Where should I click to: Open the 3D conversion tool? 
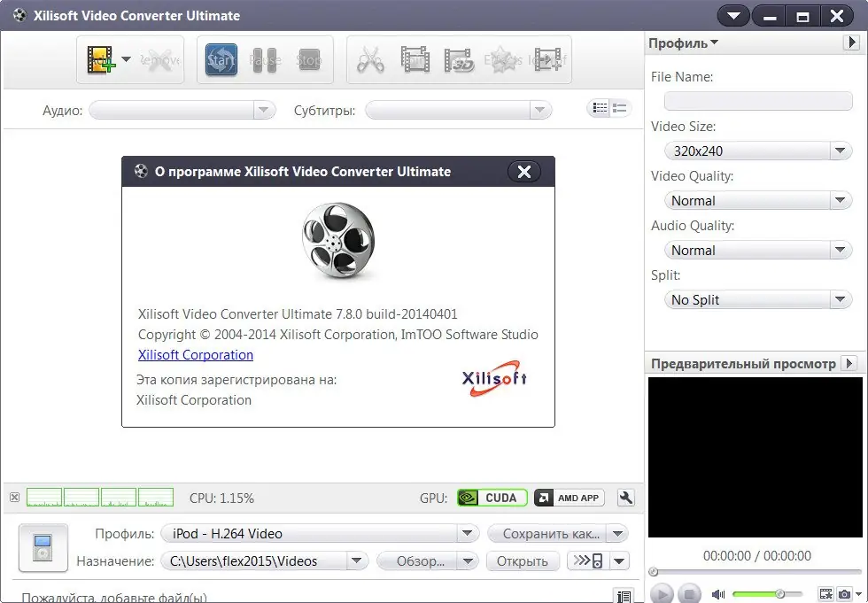tap(460, 59)
